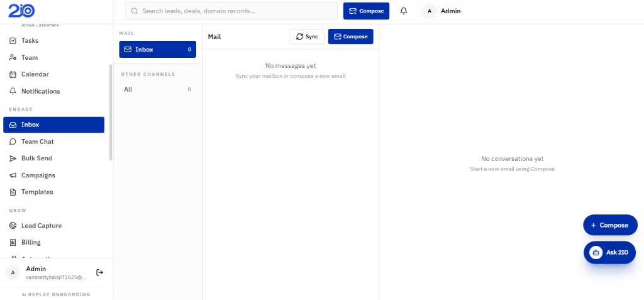Click the 2IO logo
Screen dimensions: 644x300
pos(21,11)
